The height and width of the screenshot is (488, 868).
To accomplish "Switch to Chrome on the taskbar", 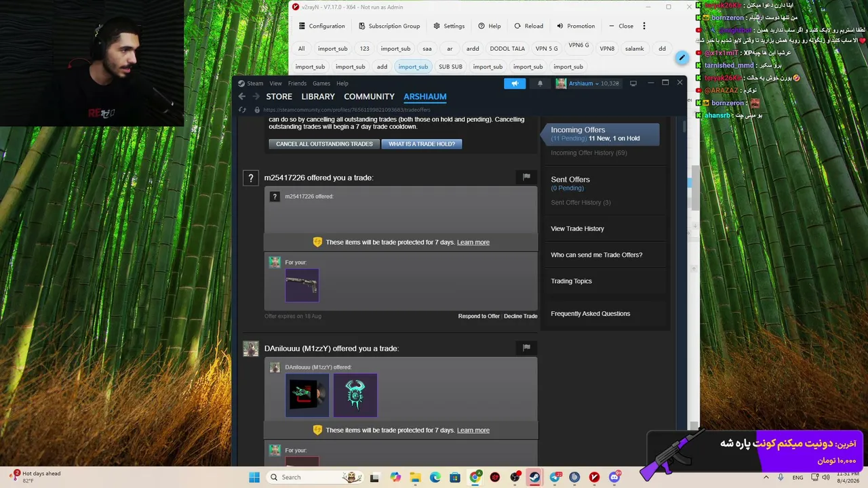I will [x=475, y=477].
